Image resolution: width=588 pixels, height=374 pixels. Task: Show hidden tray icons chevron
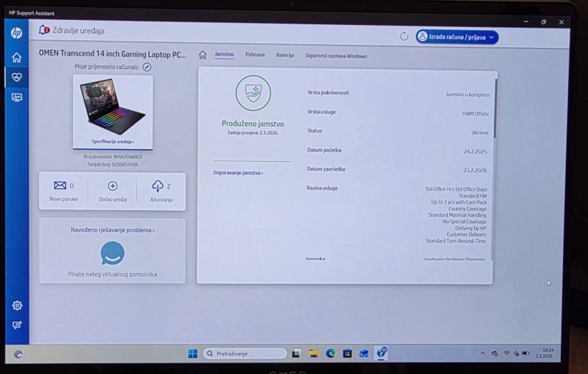click(x=482, y=353)
